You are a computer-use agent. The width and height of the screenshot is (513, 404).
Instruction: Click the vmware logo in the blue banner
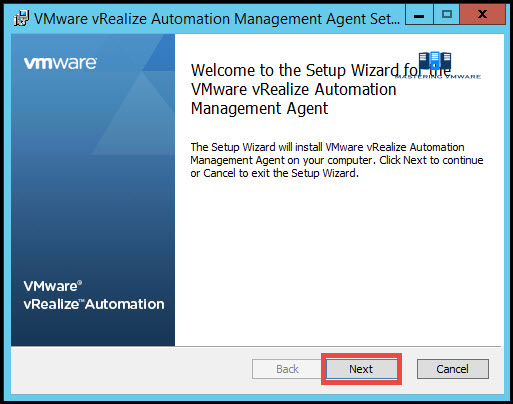click(60, 63)
